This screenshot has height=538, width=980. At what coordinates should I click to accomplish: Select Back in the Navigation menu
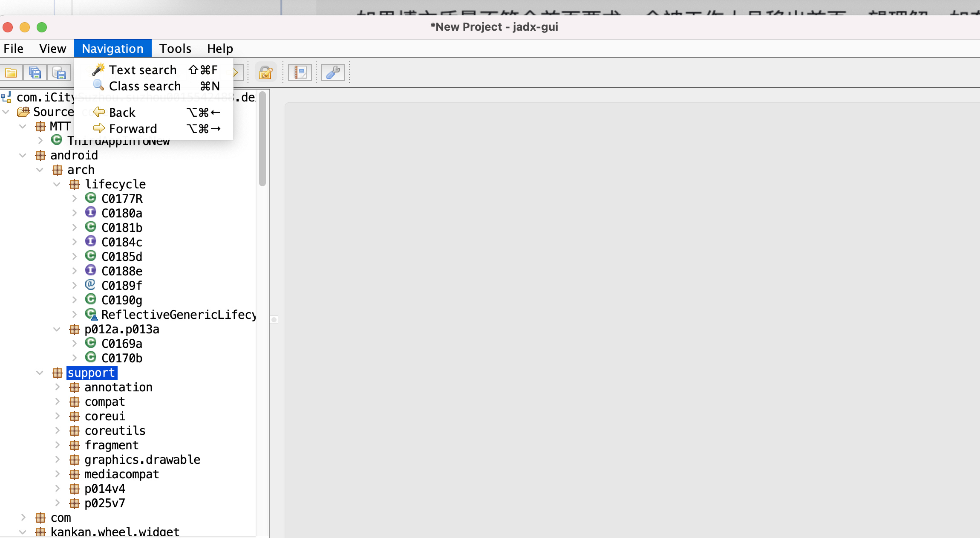(155, 112)
